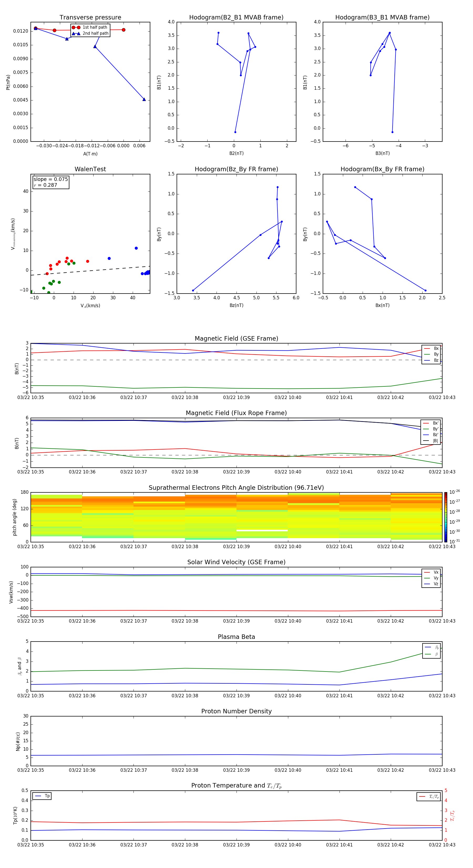Click the 'Hodogram(B2_B1 MVAB frame)' title
473x868 pixels.
(236, 18)
